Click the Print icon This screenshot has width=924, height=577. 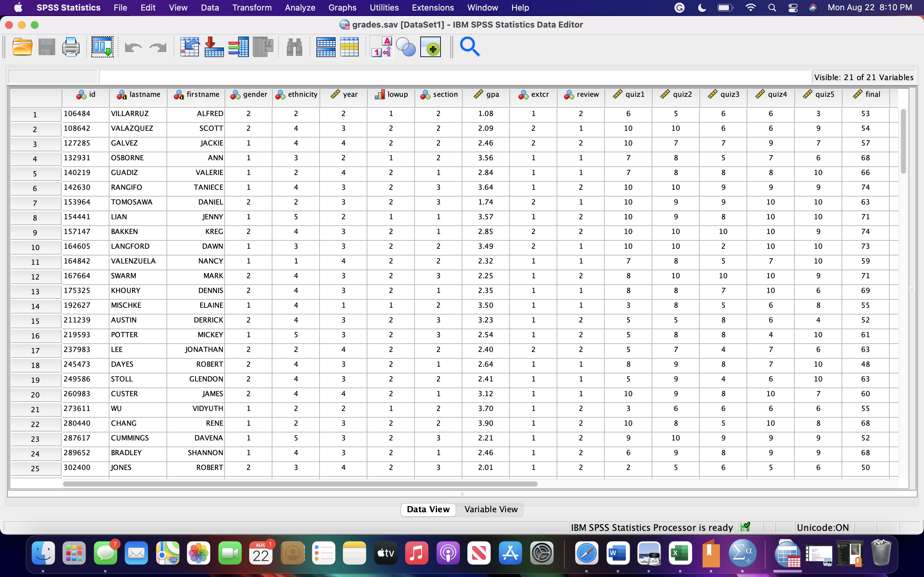pyautogui.click(x=71, y=46)
